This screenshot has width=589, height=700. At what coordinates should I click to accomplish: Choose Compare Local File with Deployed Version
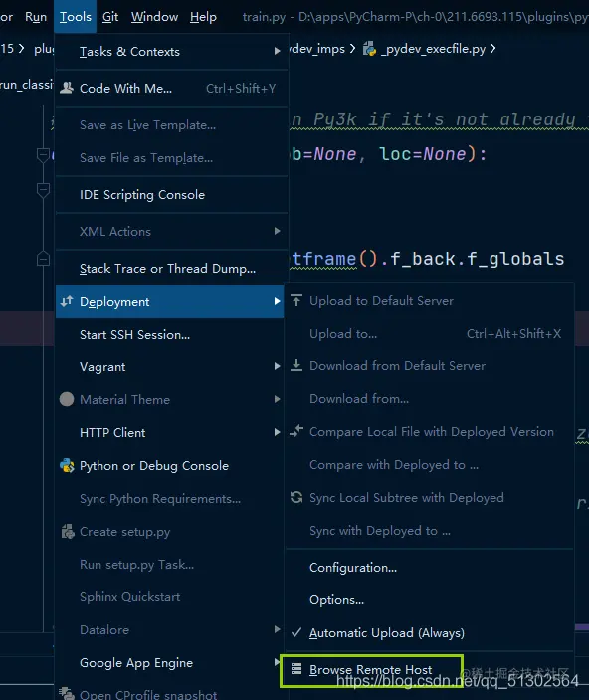[x=429, y=432]
